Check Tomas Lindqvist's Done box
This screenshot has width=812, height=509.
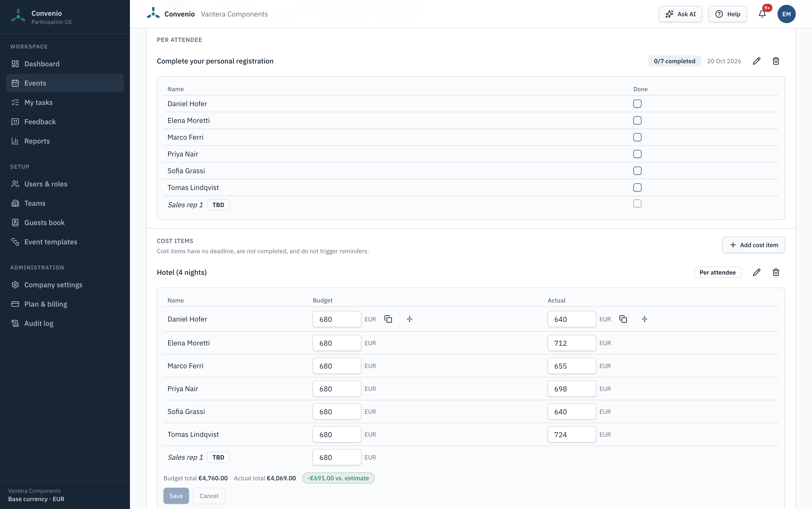pos(637,187)
